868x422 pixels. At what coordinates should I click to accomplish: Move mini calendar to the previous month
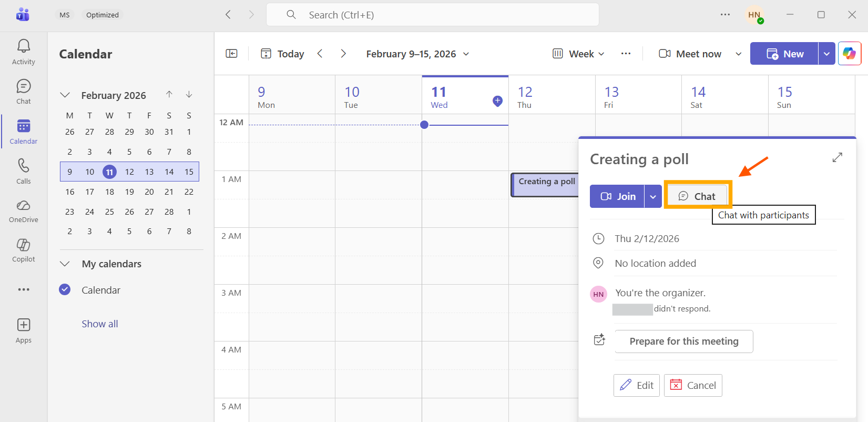169,95
